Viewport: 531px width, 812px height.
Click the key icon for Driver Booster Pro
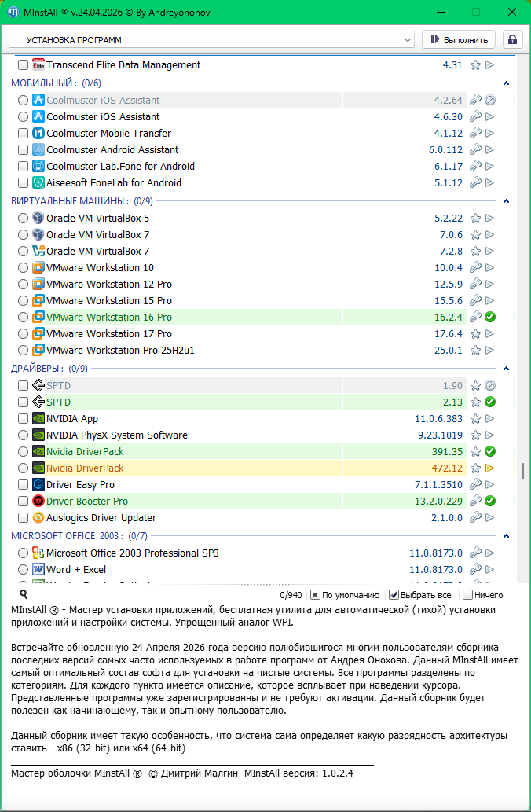pos(475,502)
